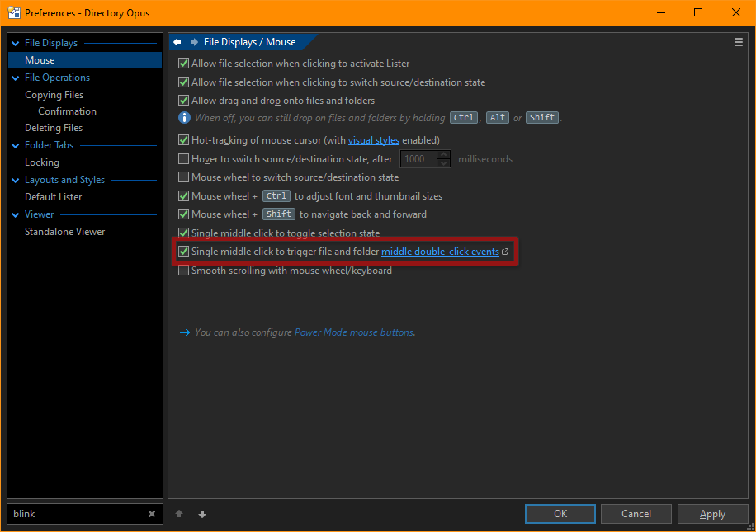756x532 pixels.
Task: Clear the blink search filter
Action: click(x=152, y=514)
